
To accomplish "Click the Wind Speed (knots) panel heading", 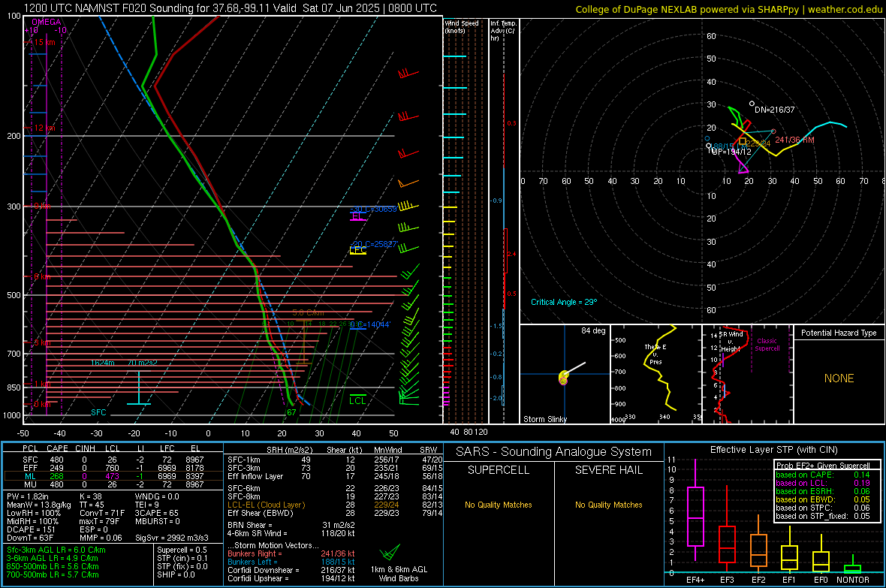I will [461, 26].
